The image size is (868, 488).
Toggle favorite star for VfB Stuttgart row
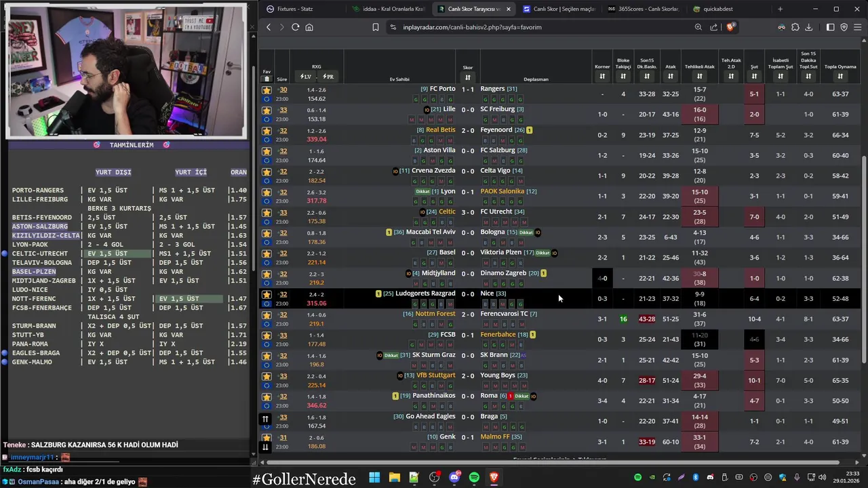click(x=267, y=376)
